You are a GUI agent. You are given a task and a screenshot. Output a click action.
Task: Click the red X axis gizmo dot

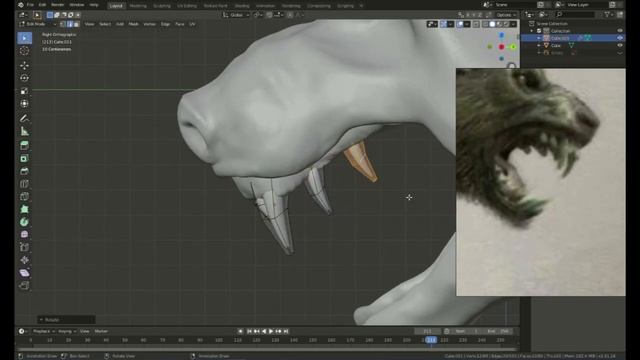click(x=502, y=47)
